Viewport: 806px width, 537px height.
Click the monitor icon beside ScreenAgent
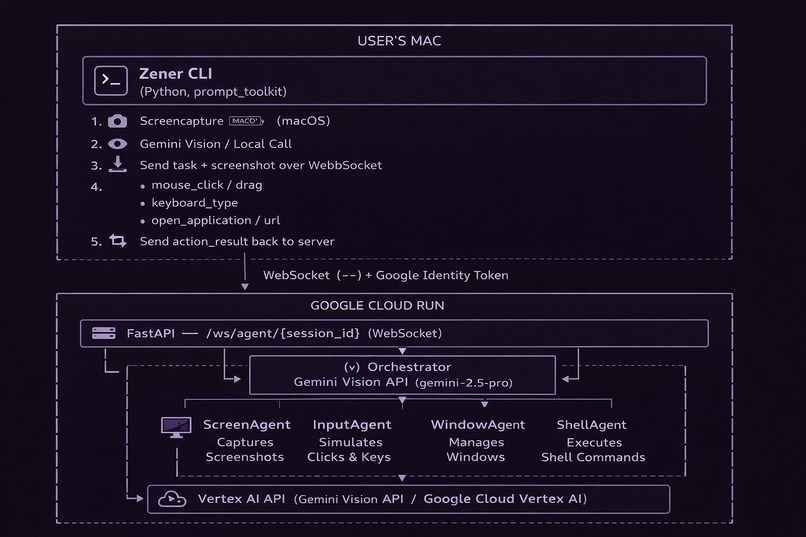(x=176, y=427)
